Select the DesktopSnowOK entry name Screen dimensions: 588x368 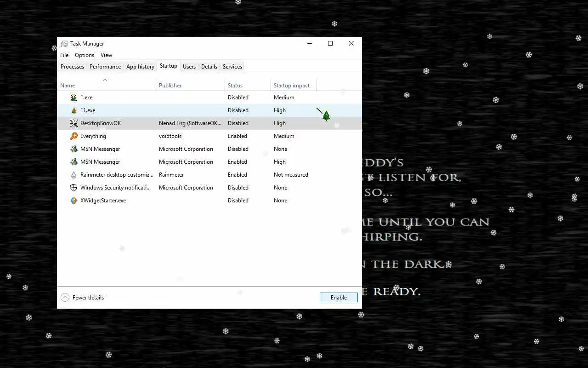coord(101,123)
